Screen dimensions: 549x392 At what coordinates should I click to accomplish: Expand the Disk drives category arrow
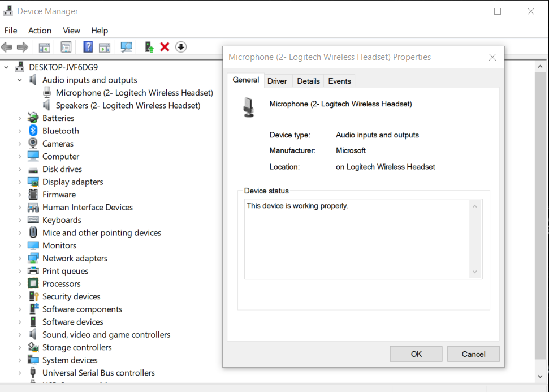click(x=20, y=169)
